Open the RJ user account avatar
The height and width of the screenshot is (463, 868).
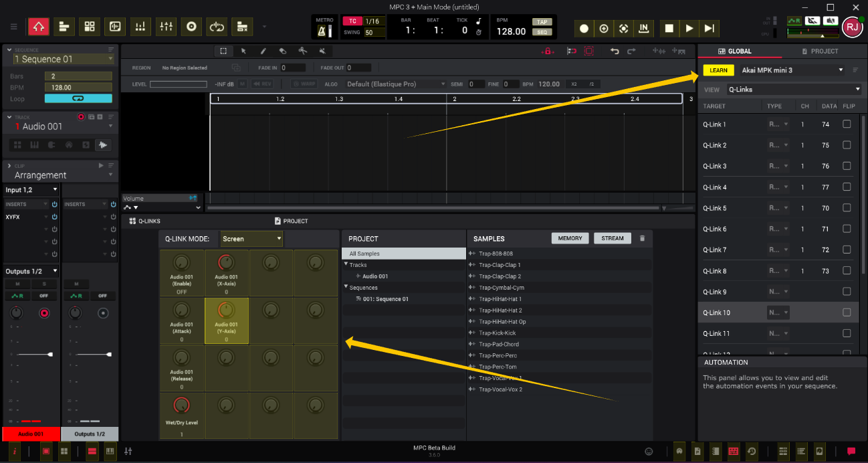click(852, 27)
